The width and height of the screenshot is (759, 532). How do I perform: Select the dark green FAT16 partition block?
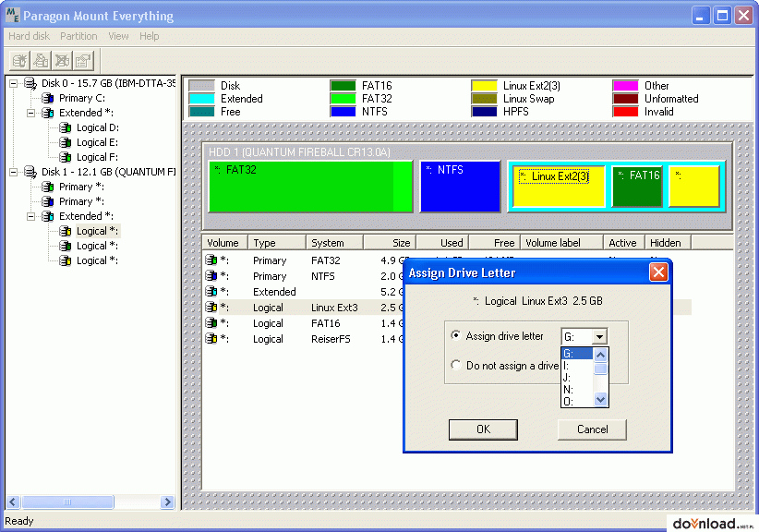[637, 187]
